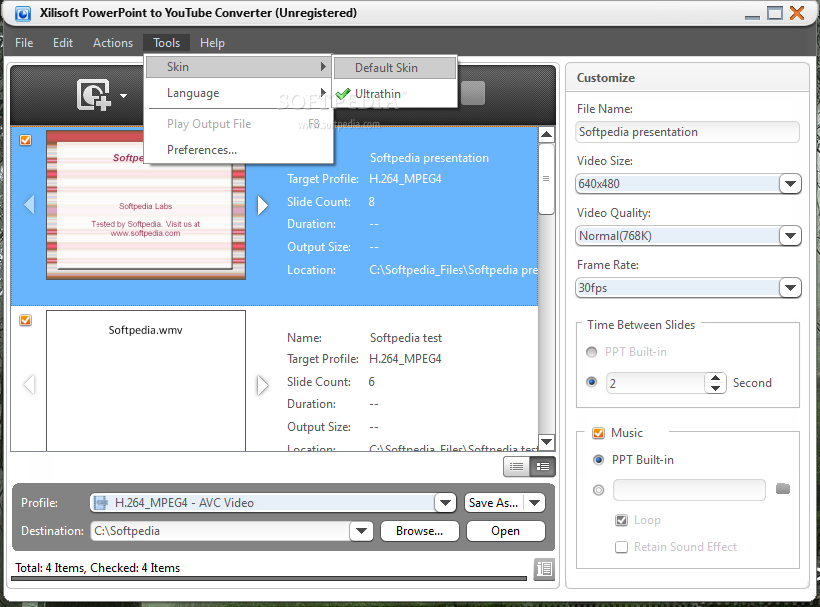Open the Save As arrow menu

(534, 503)
